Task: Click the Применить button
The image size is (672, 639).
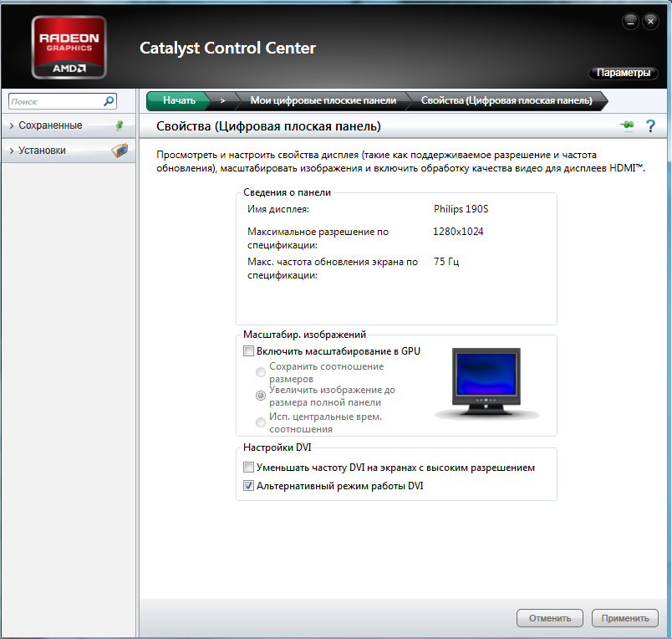Action: pos(625,618)
